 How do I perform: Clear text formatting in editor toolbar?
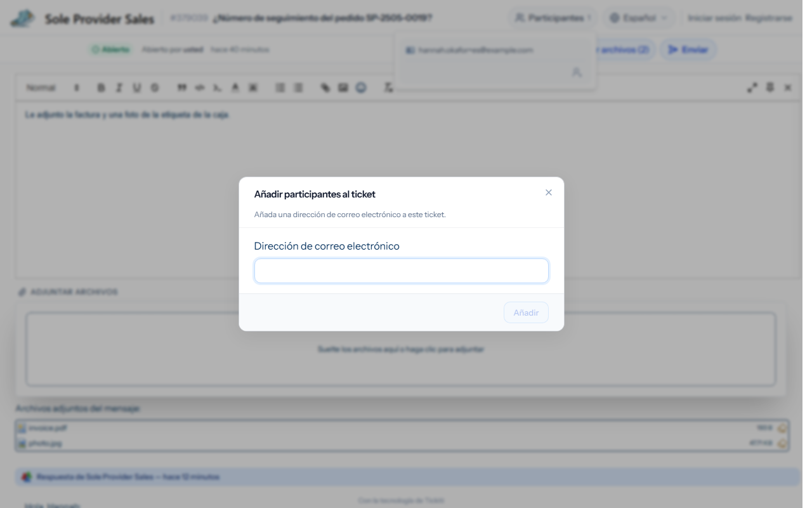389,88
